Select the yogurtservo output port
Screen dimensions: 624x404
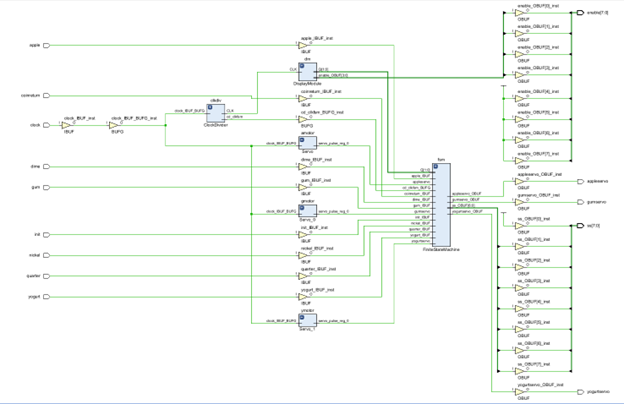tap(578, 392)
